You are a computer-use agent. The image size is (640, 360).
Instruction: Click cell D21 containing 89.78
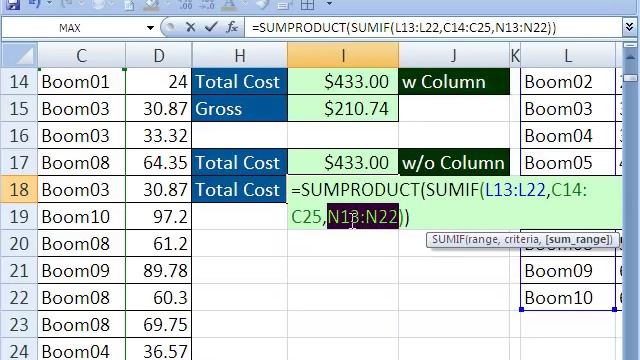[x=158, y=270]
